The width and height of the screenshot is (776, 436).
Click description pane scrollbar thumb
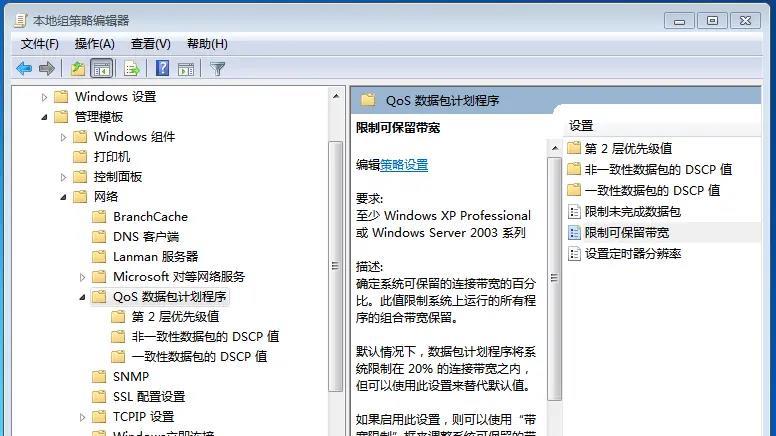(555, 279)
